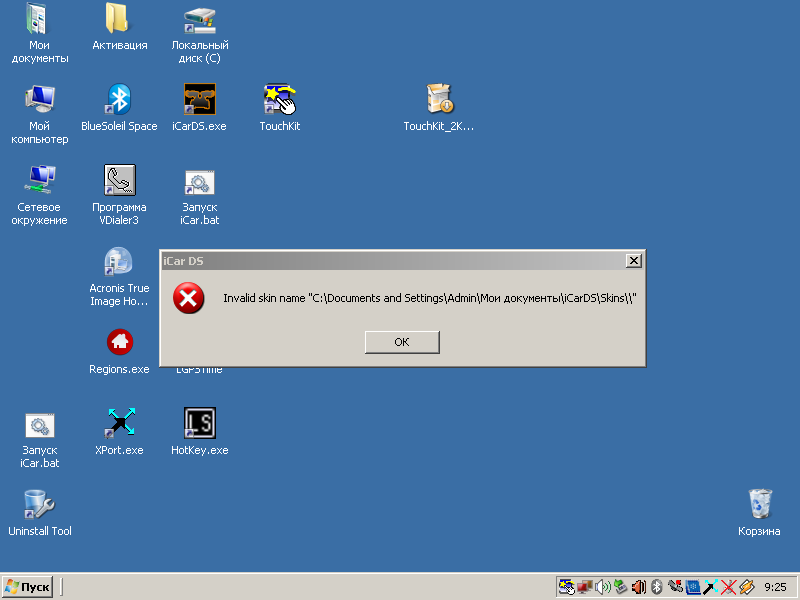Select the Запуск iCar.bat icon with shortcut arrow
Viewport: 800px width, 600px height.
tap(199, 198)
